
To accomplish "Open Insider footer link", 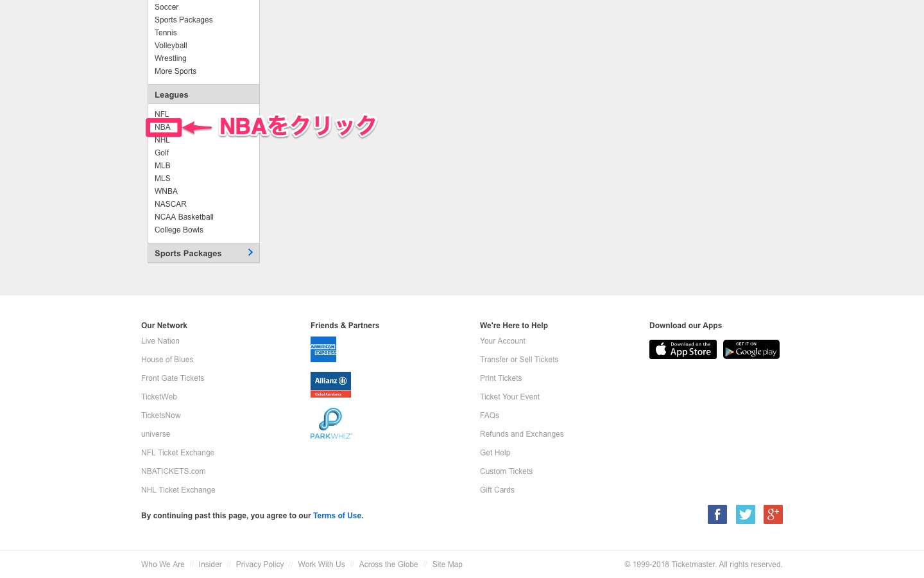I will coord(210,565).
